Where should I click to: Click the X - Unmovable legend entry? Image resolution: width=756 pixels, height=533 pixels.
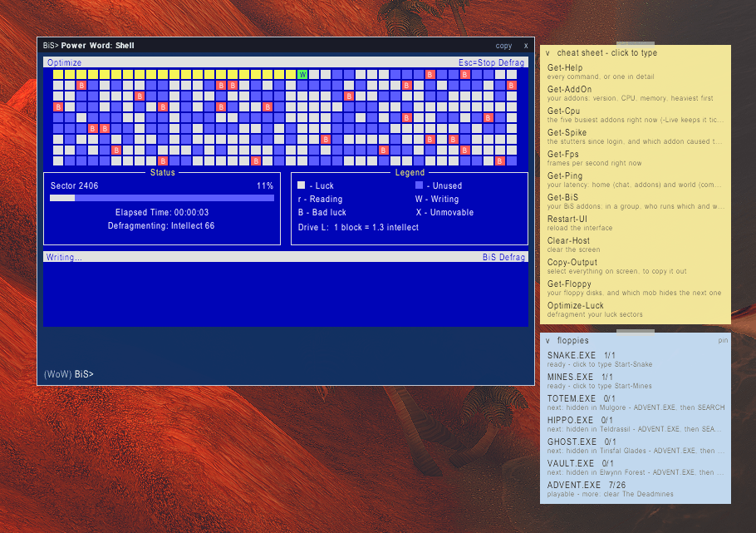pyautogui.click(x=444, y=212)
